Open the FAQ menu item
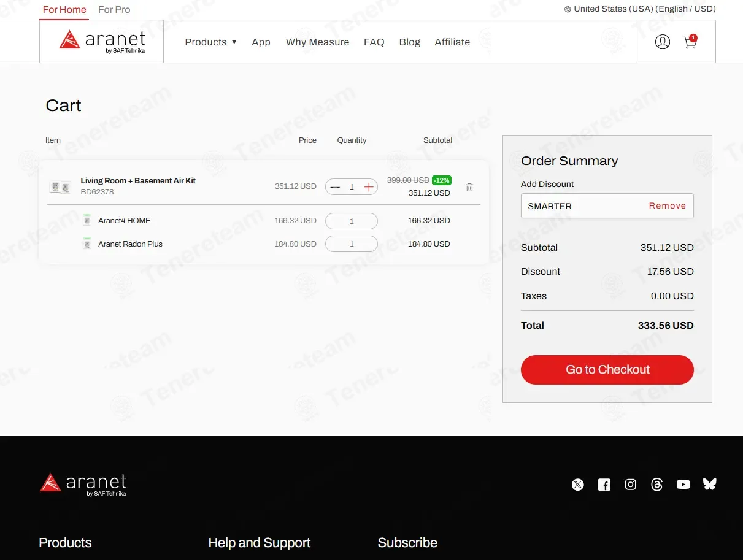Screen dimensions: 743x560 click(374, 42)
